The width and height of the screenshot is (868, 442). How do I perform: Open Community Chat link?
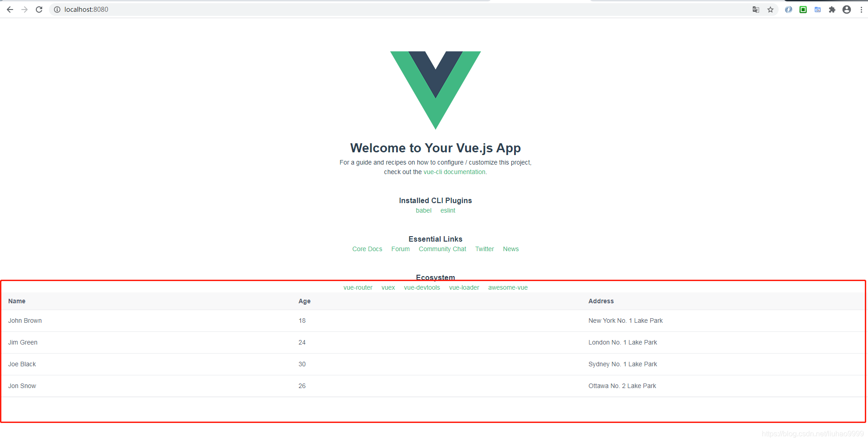coord(442,249)
